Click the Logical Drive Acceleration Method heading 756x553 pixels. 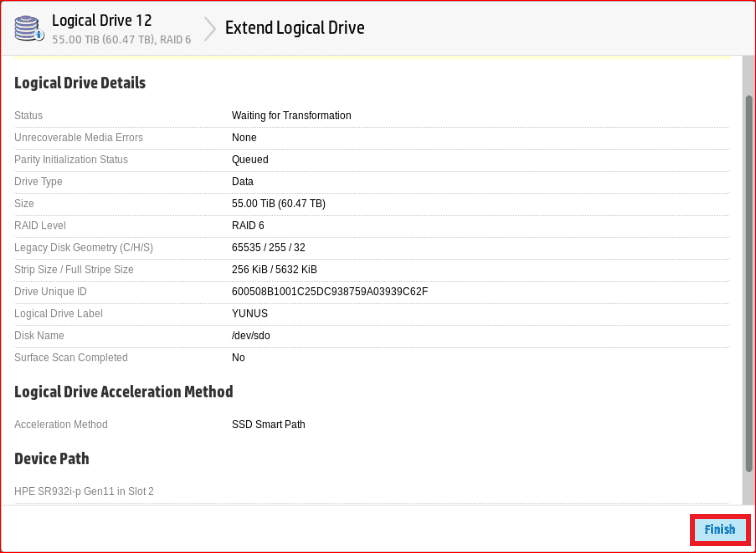click(123, 392)
